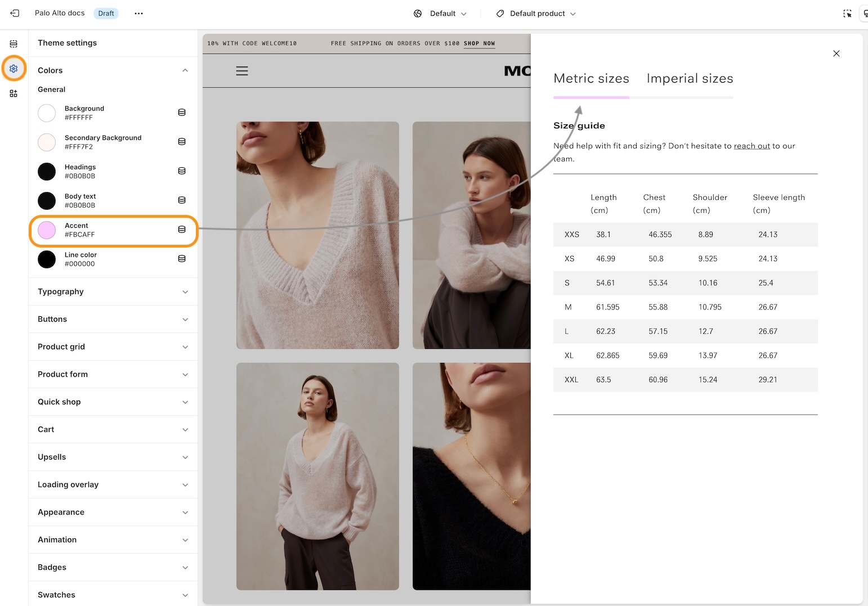Click dynamic source icon for Accent color
868x606 pixels.
tap(182, 230)
